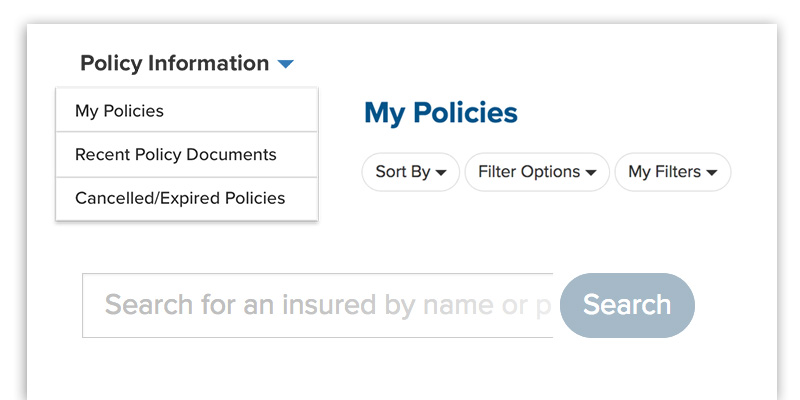Click the 'Sort By' label text
Screen dimensions: 800x400
tap(402, 172)
